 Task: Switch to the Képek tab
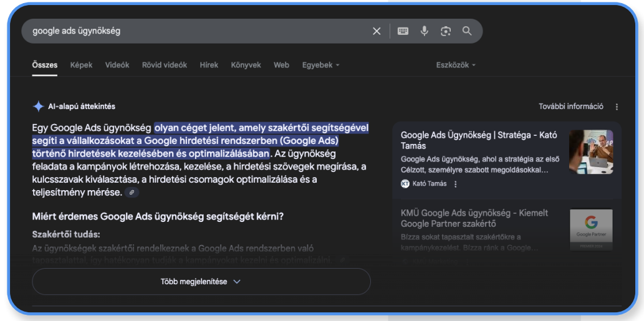coord(81,65)
